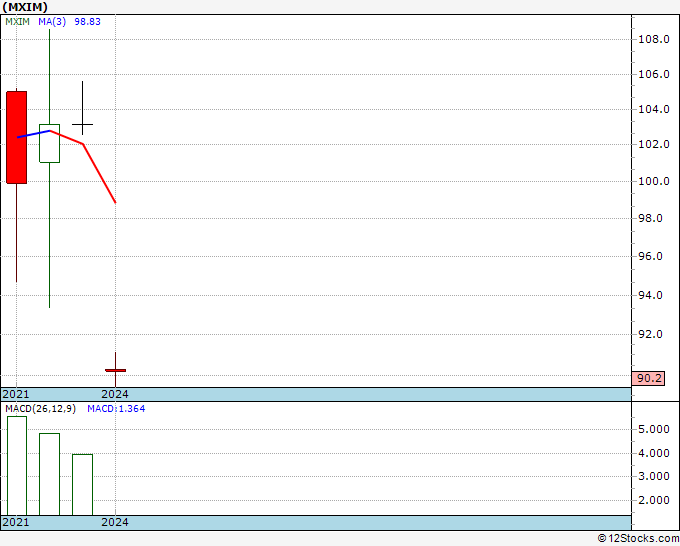Click the MACD(26,12,9) indicator label
Image resolution: width=680 pixels, height=546 pixels.
[40, 409]
